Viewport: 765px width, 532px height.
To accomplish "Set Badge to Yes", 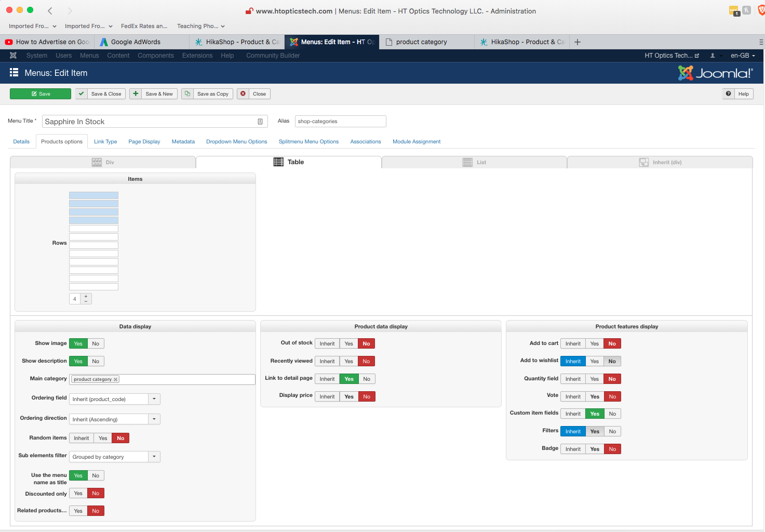I will (x=595, y=449).
